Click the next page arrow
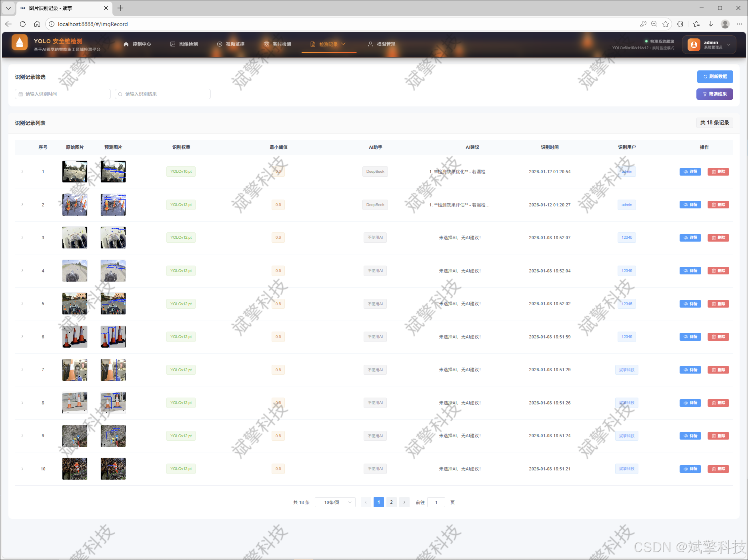748x560 pixels. 404,502
